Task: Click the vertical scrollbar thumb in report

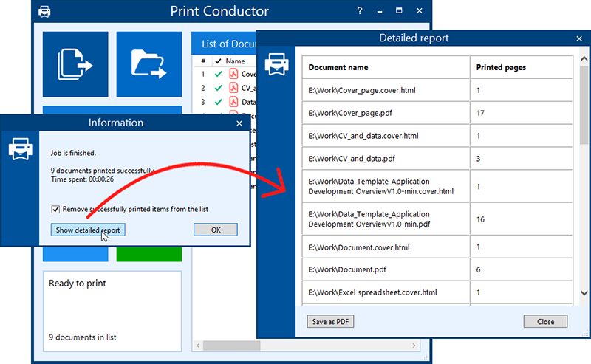Action: 584,105
